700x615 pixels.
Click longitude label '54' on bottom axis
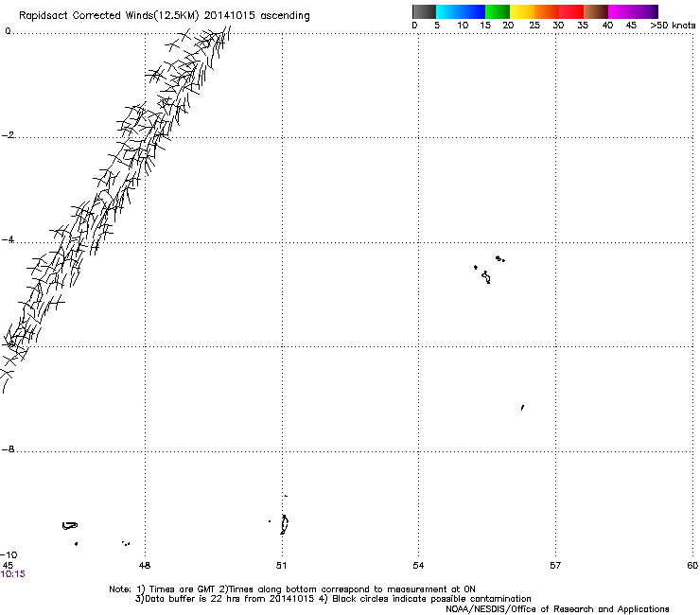coord(418,566)
